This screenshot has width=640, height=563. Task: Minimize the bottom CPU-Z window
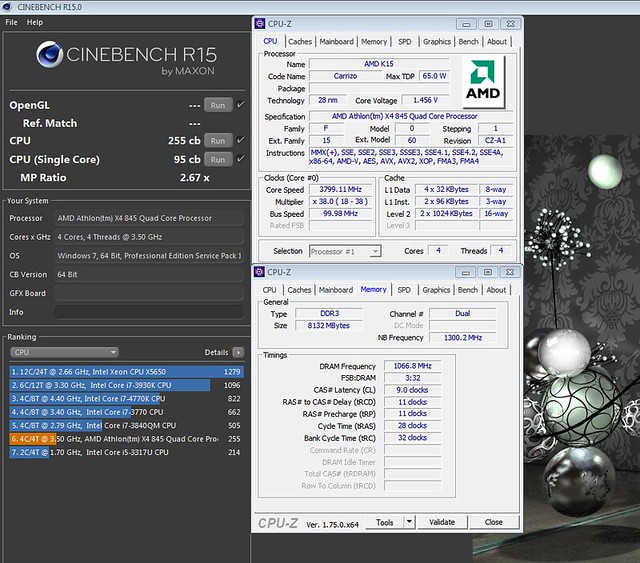tap(466, 272)
